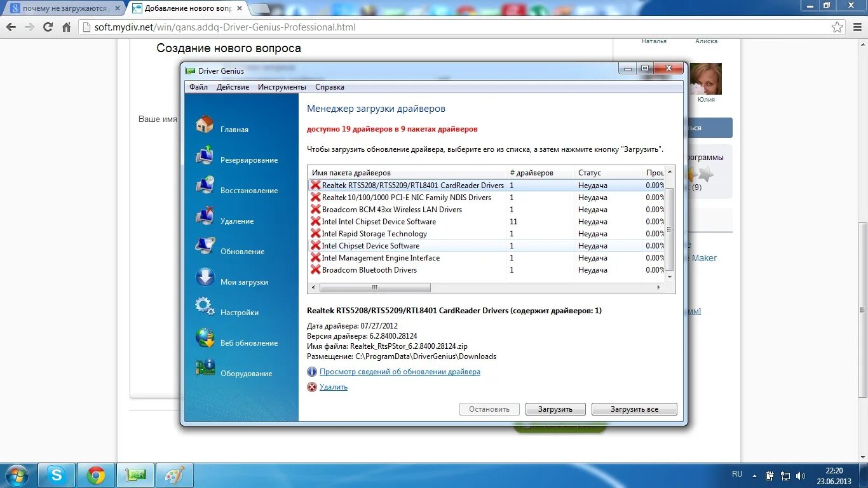Open Skype from the taskbar
The width and height of the screenshot is (868, 488).
coord(57,475)
